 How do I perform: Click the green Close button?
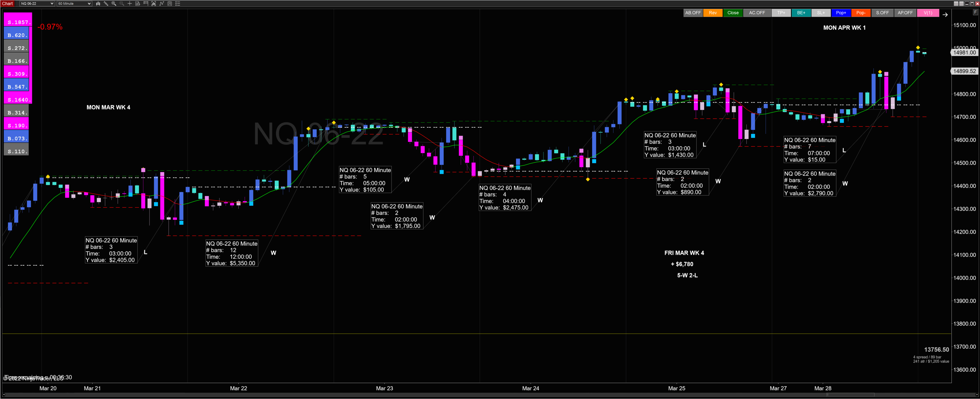tap(733, 13)
